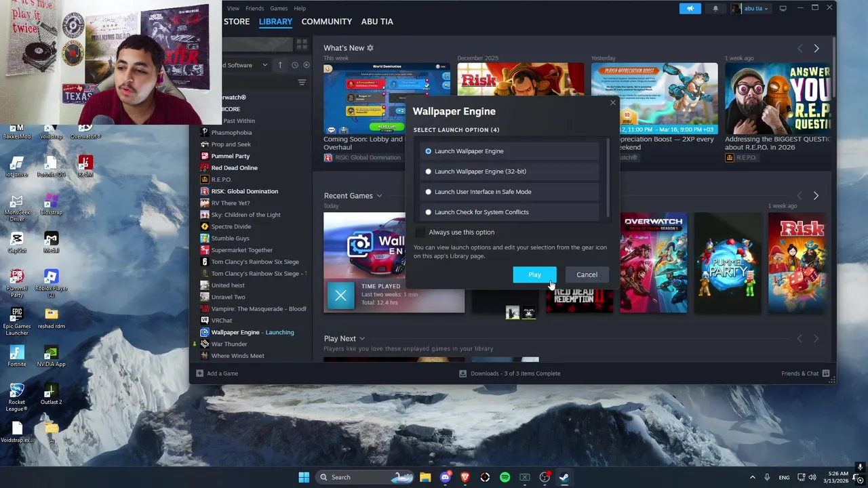Screen dimensions: 868x488
Task: Enable the Always use this option checkbox
Action: pyautogui.click(x=420, y=232)
